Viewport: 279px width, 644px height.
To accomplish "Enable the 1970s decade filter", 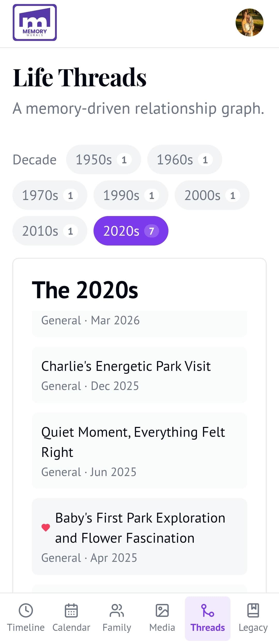I will tap(50, 195).
